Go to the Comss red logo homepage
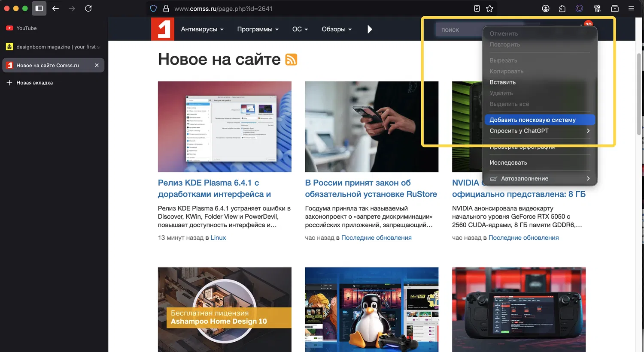Viewport: 644px width, 352px height. pos(163,29)
